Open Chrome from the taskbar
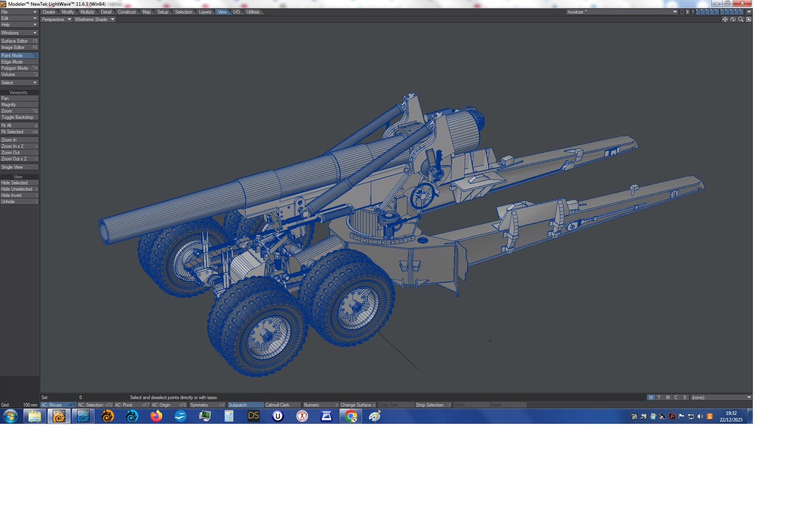This screenshot has width=812, height=508. point(351,416)
